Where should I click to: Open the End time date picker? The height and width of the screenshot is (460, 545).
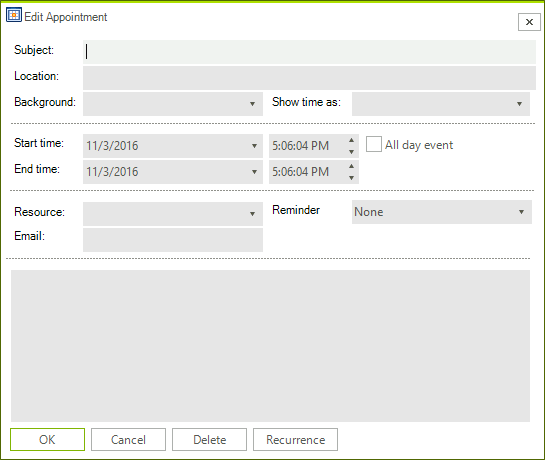tap(254, 172)
